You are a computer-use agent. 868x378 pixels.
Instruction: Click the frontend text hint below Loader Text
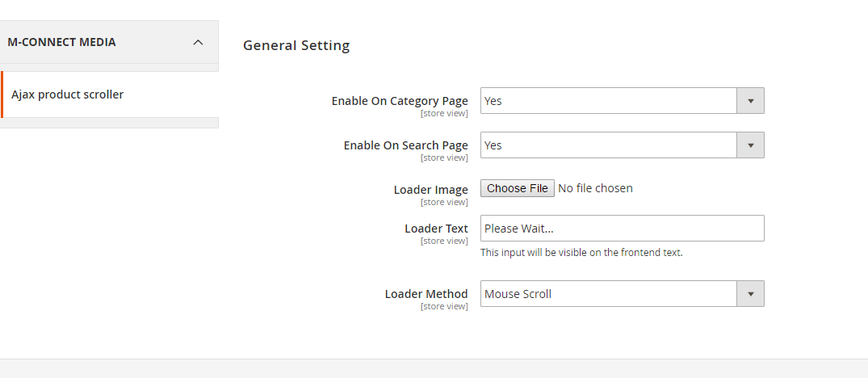[581, 253]
